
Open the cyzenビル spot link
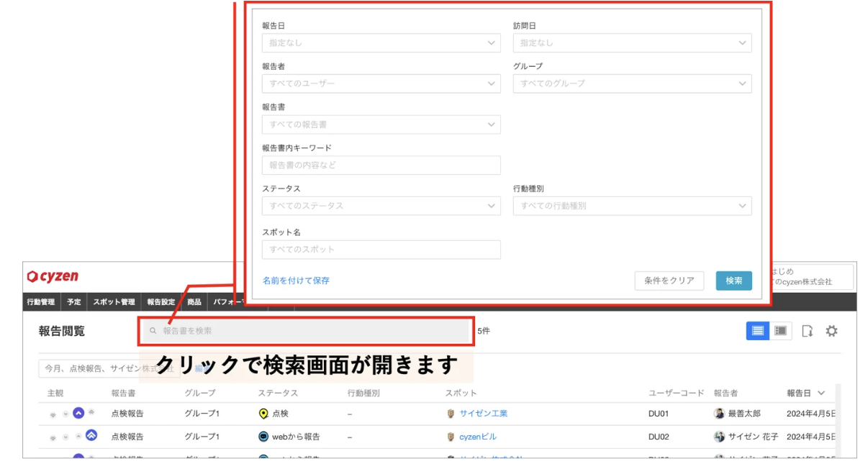pos(478,437)
